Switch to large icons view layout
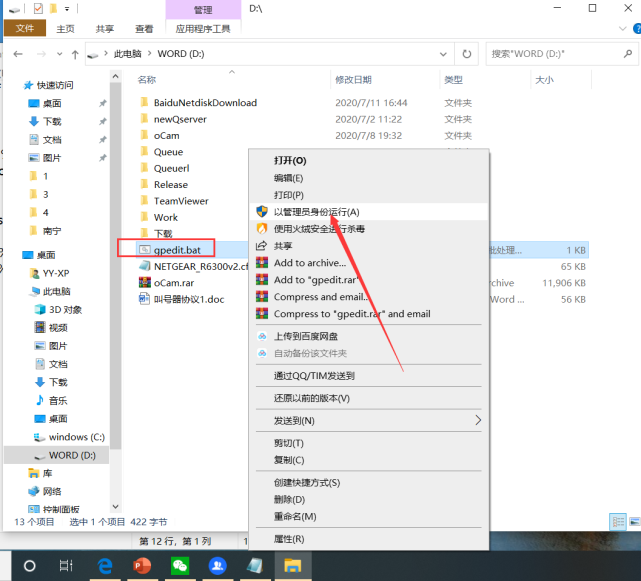Screen dimensions: 641x581 click(635, 522)
